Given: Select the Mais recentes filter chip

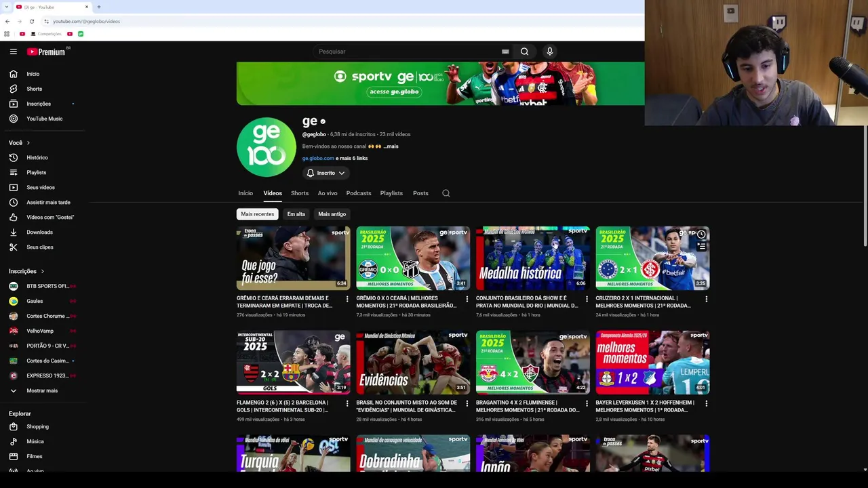Looking at the screenshot, I should tap(258, 214).
